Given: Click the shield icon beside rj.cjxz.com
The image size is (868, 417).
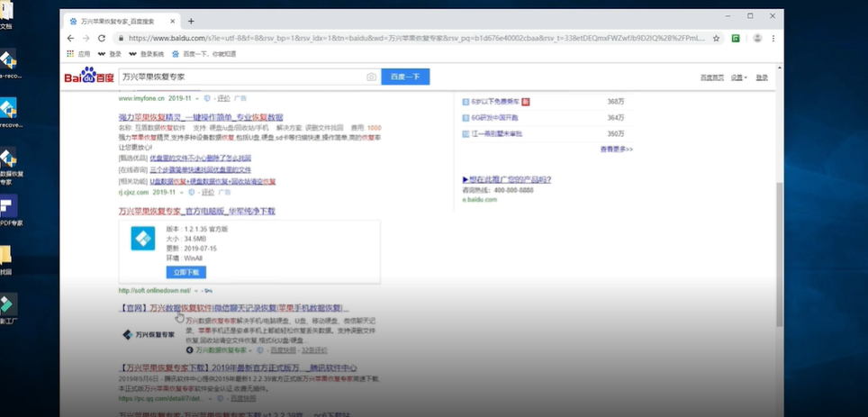Looking at the screenshot, I should pos(192,192).
